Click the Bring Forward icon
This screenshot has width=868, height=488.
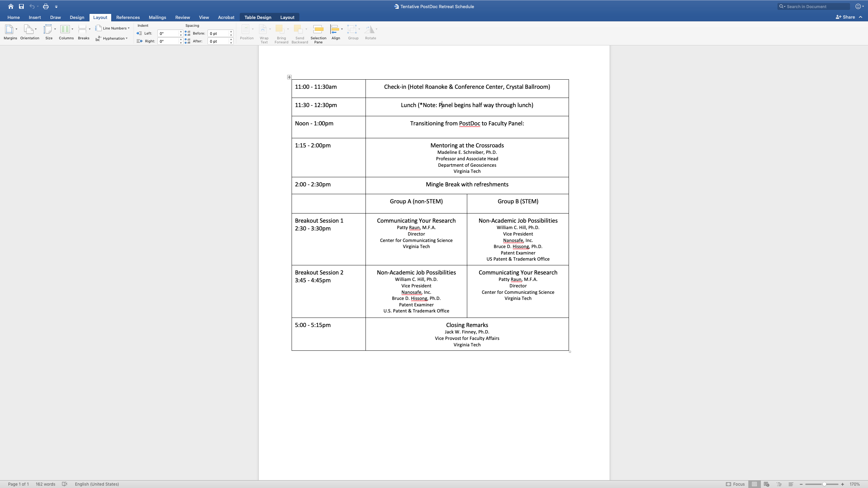tap(280, 29)
